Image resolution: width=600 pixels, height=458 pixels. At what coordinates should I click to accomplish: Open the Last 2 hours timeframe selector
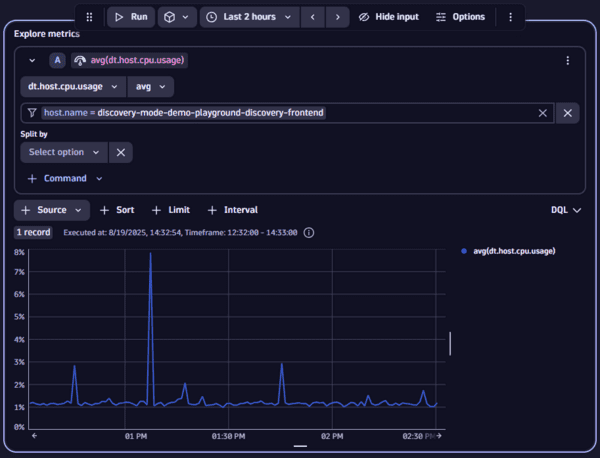[x=249, y=17]
